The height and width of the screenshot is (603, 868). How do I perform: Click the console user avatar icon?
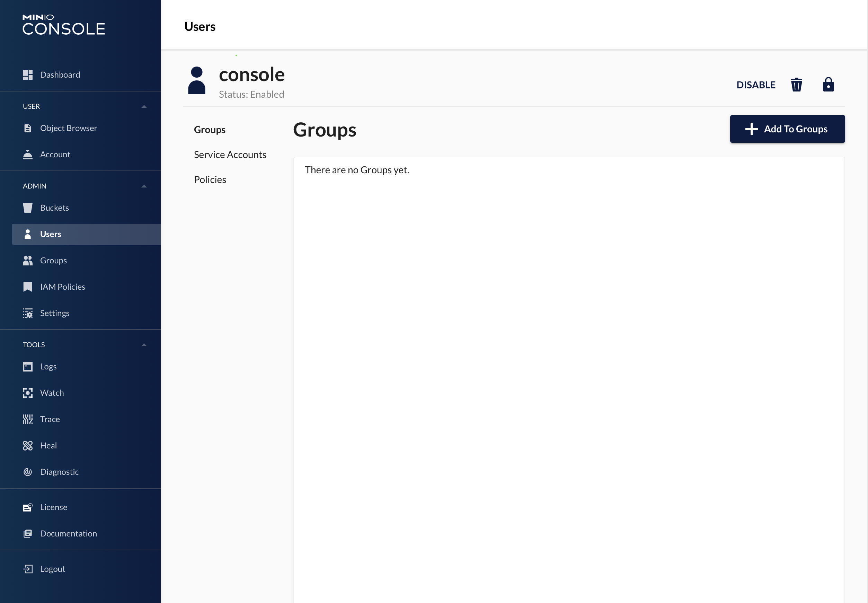[x=197, y=80]
